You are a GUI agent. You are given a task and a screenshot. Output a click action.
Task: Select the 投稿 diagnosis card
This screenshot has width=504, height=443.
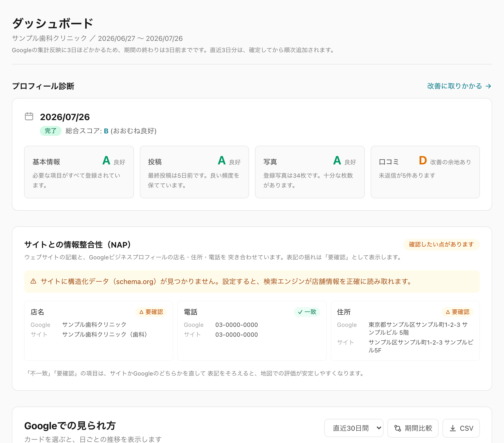coord(194,172)
